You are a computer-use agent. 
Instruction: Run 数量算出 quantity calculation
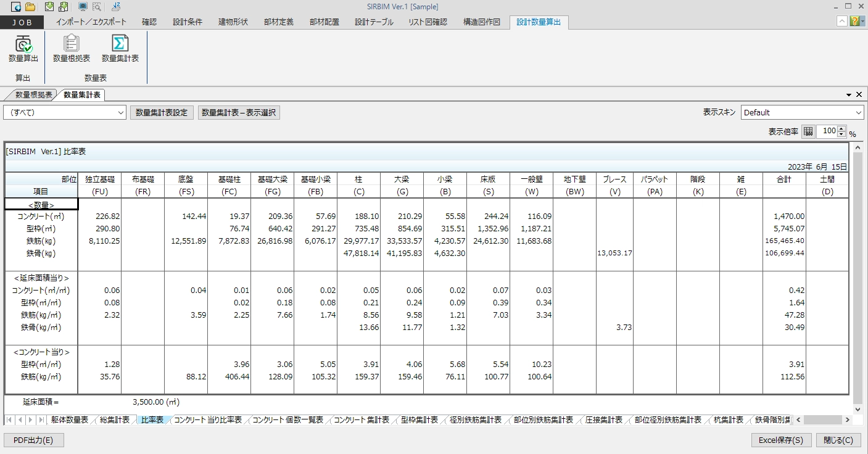point(23,49)
